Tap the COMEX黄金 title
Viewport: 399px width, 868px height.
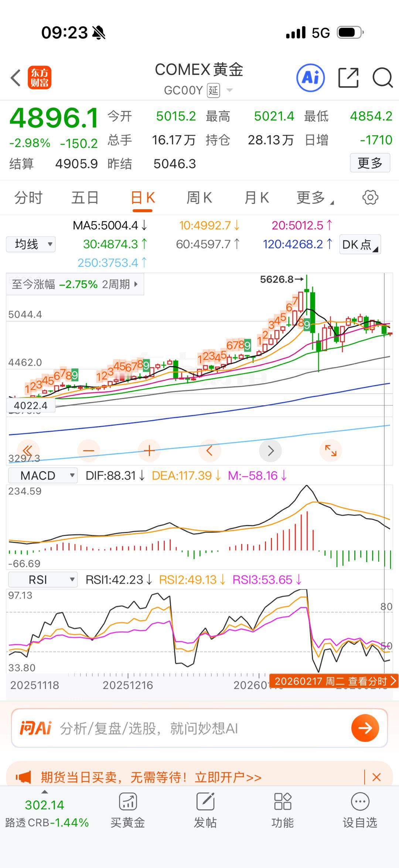(199, 69)
